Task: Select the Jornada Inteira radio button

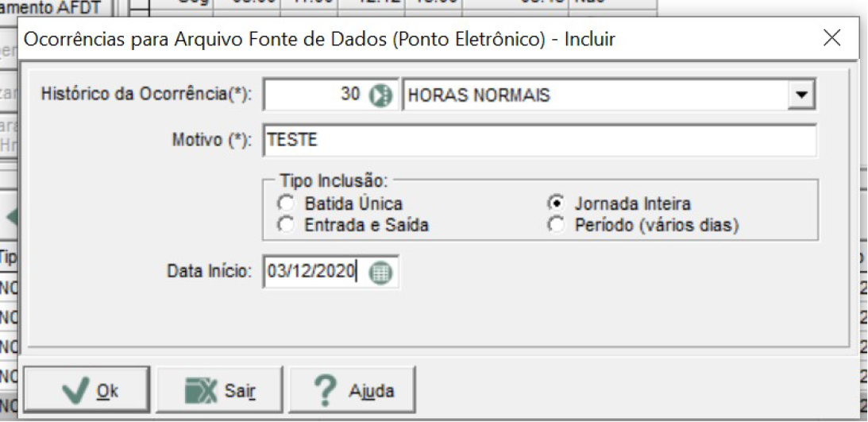Action: tap(556, 203)
